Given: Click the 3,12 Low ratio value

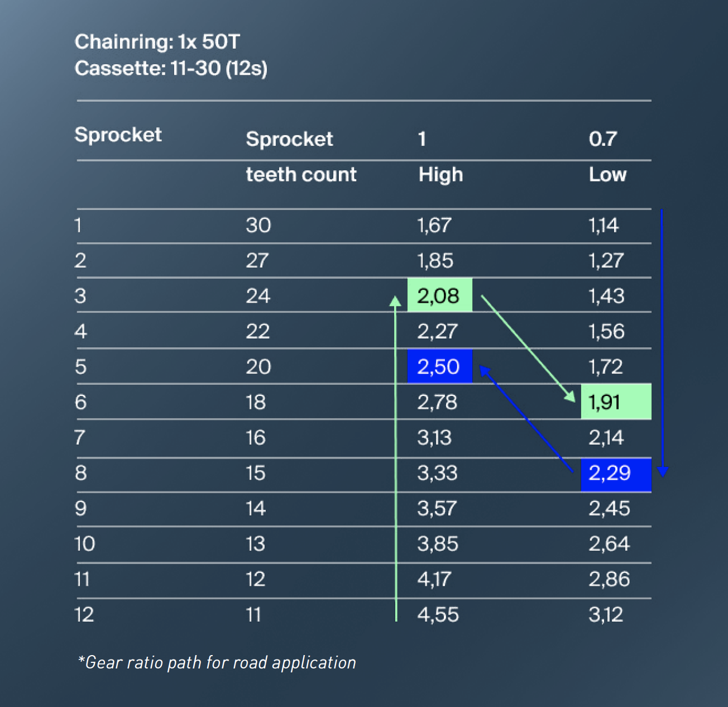Looking at the screenshot, I should click(x=605, y=615).
